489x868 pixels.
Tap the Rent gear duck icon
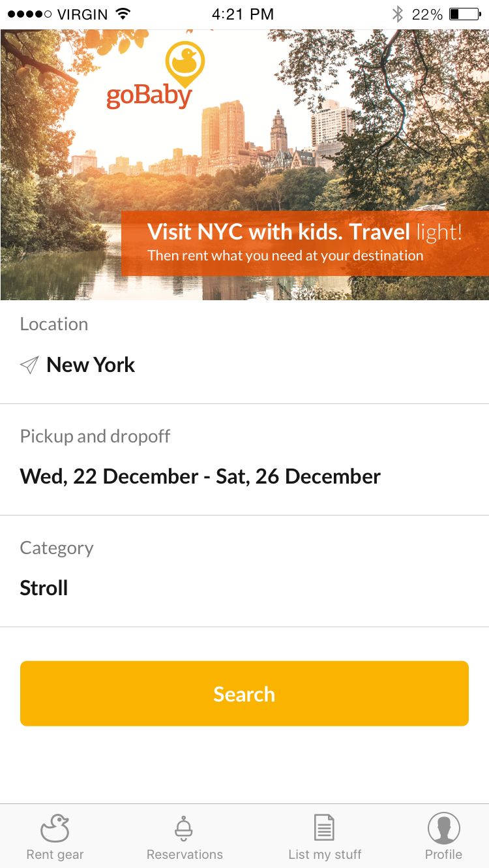pyautogui.click(x=55, y=828)
